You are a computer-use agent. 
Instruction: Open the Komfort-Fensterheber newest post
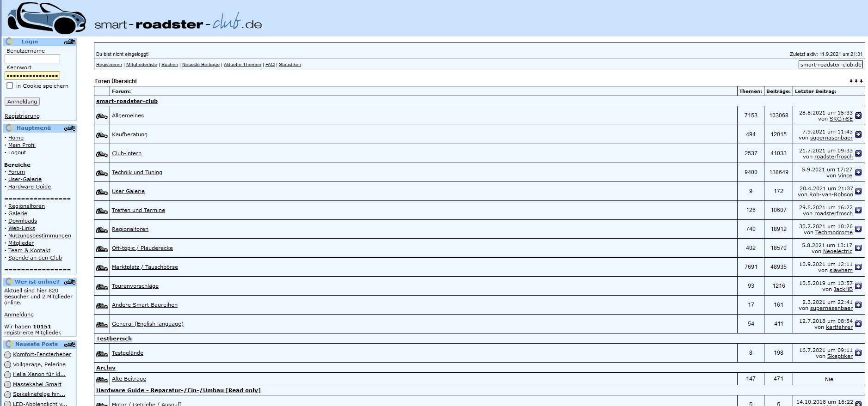point(42,354)
